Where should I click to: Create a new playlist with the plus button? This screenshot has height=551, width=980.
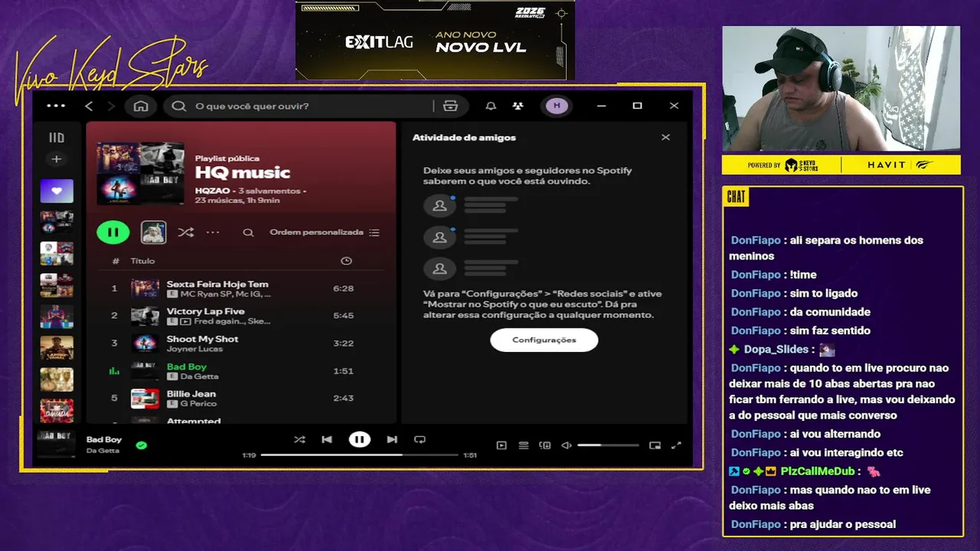(x=56, y=159)
